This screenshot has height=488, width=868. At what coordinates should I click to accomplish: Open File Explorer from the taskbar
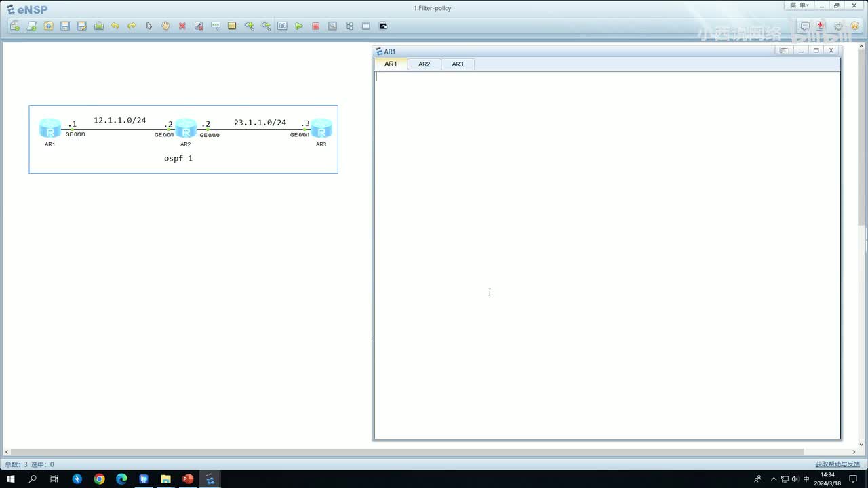click(x=165, y=479)
